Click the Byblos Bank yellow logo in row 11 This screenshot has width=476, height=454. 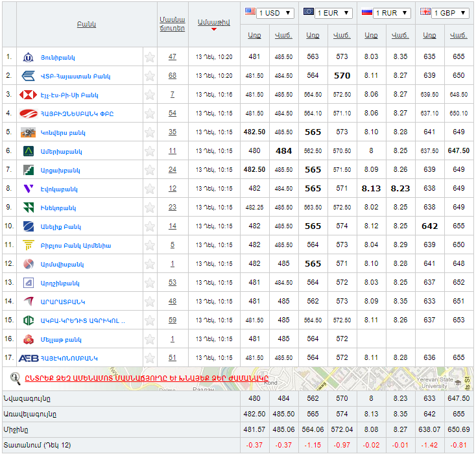29,245
